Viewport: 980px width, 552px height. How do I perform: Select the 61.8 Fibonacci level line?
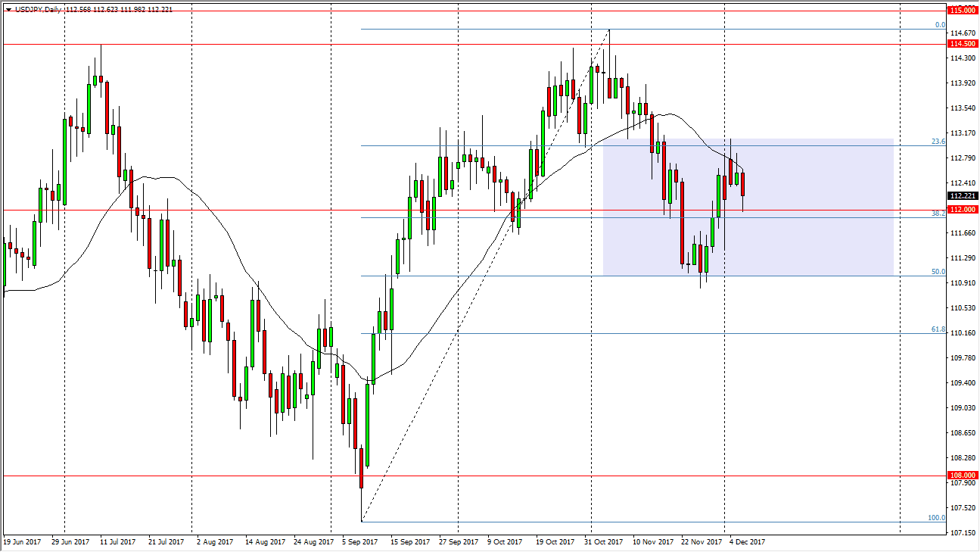[530, 334]
